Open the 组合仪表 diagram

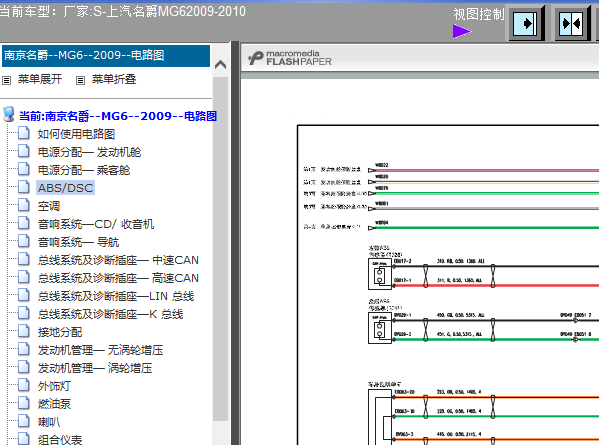tap(60, 439)
